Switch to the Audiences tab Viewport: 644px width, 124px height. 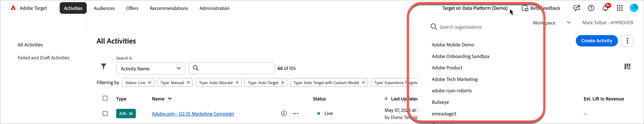[x=104, y=8]
